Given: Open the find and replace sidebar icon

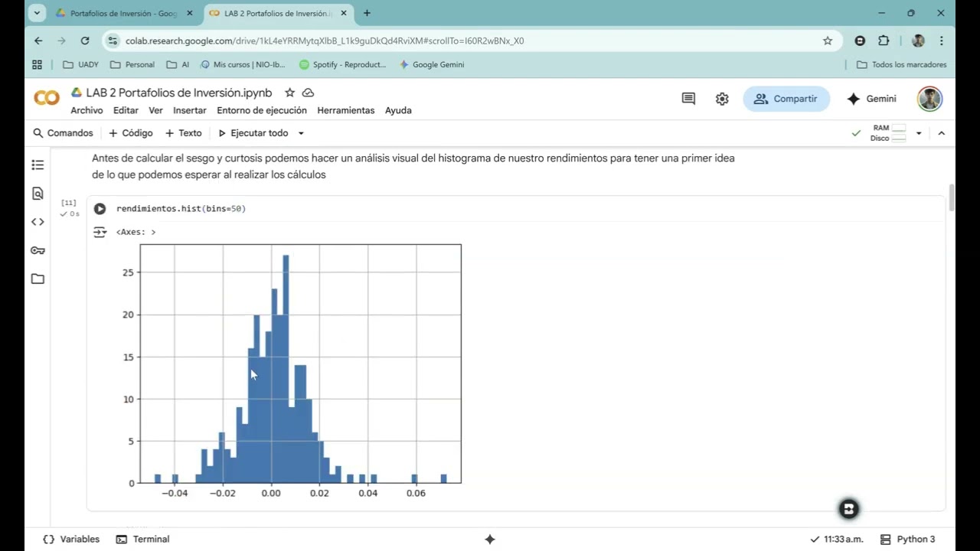Looking at the screenshot, I should 38,194.
